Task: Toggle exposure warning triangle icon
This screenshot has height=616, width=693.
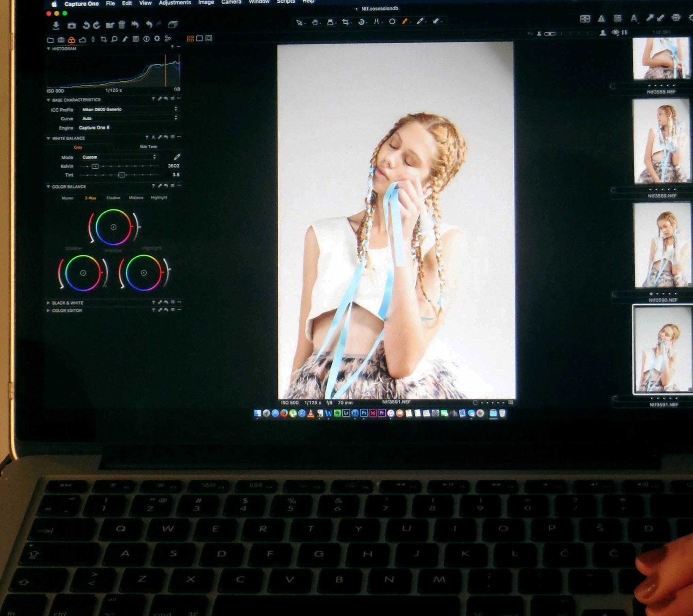Action: point(601,18)
